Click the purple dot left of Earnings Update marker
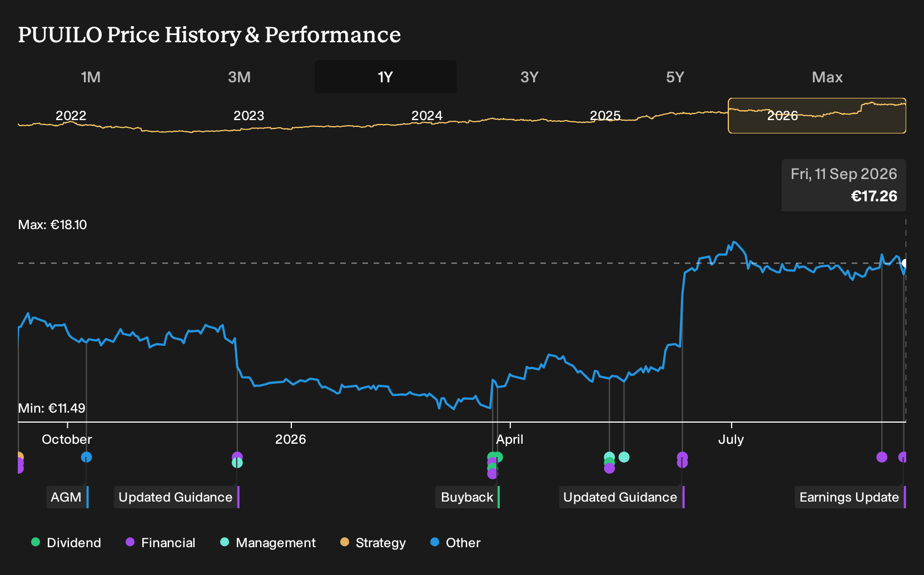The image size is (924, 575). pyautogui.click(x=882, y=457)
